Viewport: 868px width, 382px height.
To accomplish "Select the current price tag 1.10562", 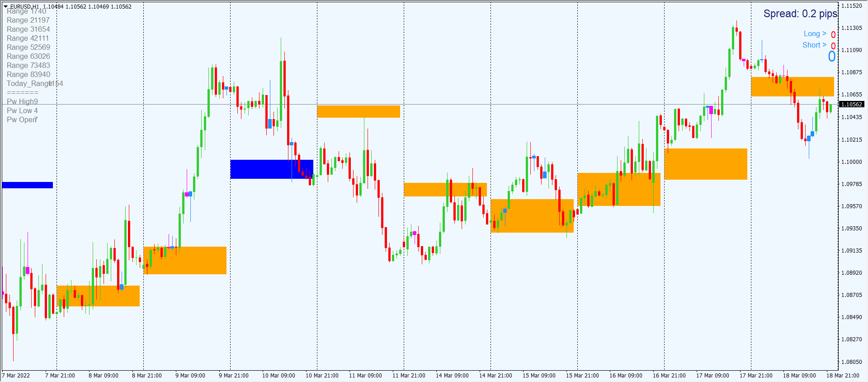I will (851, 105).
